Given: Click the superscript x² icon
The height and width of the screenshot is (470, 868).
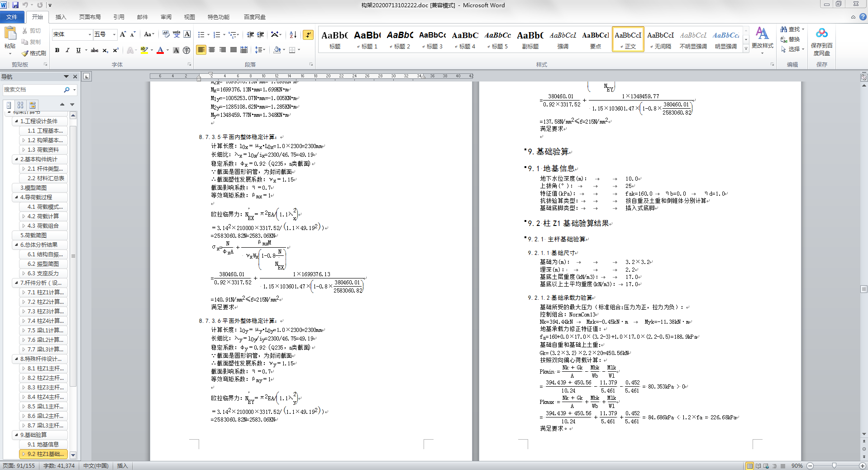Looking at the screenshot, I should click(115, 50).
